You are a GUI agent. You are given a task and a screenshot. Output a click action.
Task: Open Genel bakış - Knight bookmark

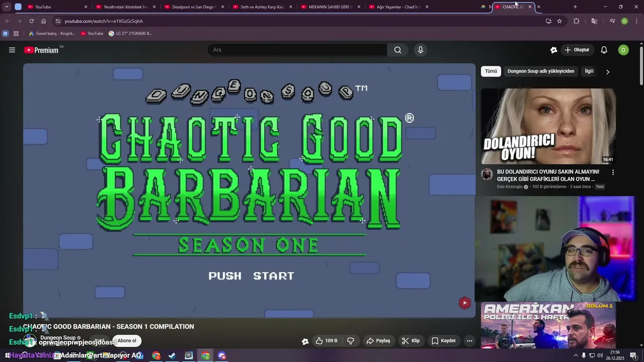click(x=52, y=34)
